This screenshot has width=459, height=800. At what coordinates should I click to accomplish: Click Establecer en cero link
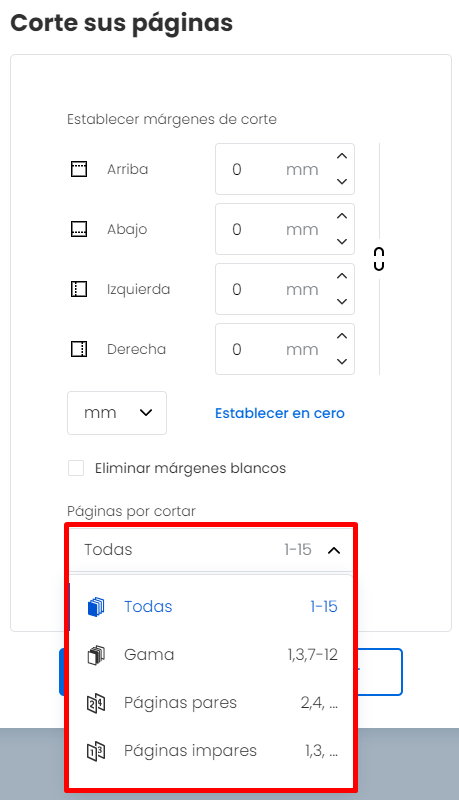coord(280,413)
